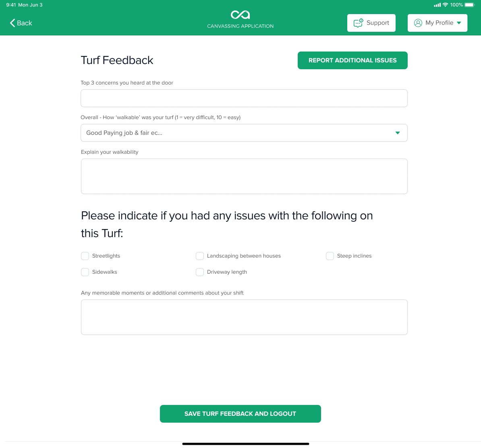Click the battery icon in status bar

[x=470, y=5]
